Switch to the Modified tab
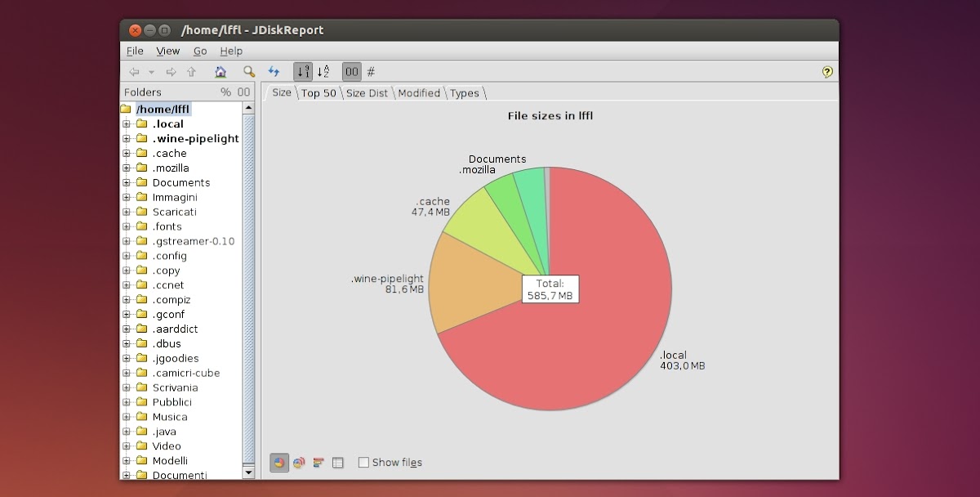 tap(419, 93)
